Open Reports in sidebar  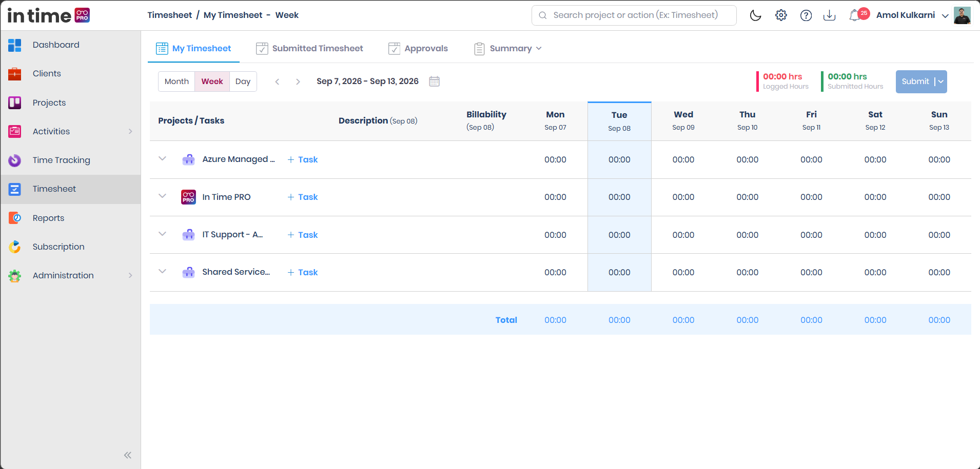[x=70, y=218]
